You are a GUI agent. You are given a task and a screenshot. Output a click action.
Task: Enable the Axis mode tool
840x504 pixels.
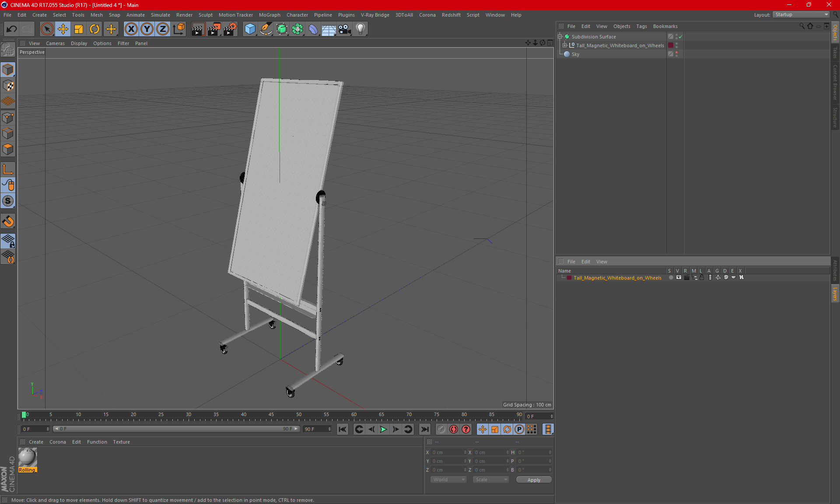tap(8, 169)
